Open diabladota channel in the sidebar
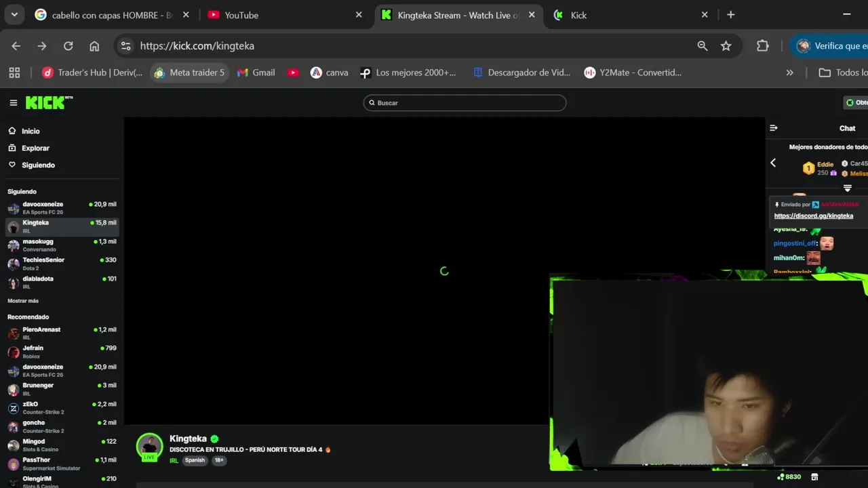Screen dimensions: 868x488 click(x=62, y=283)
